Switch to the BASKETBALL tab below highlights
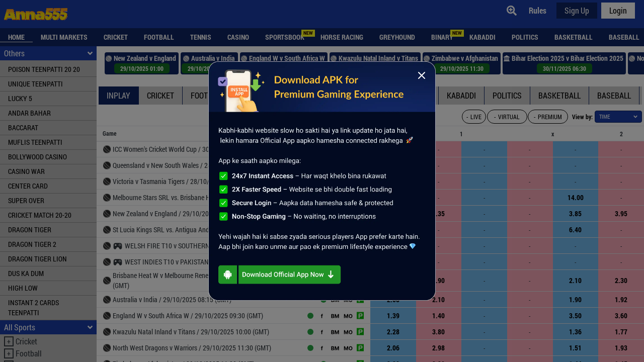 [x=559, y=96]
